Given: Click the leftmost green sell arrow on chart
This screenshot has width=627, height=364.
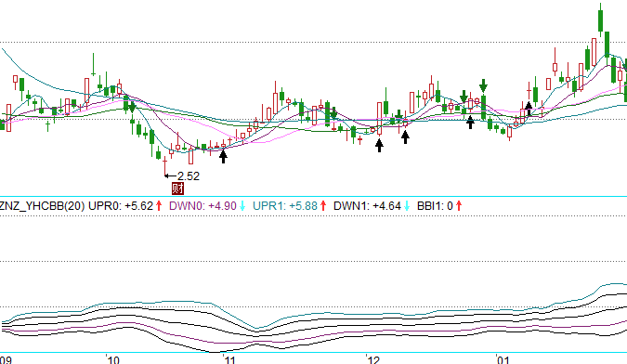Looking at the screenshot, I should [132, 108].
